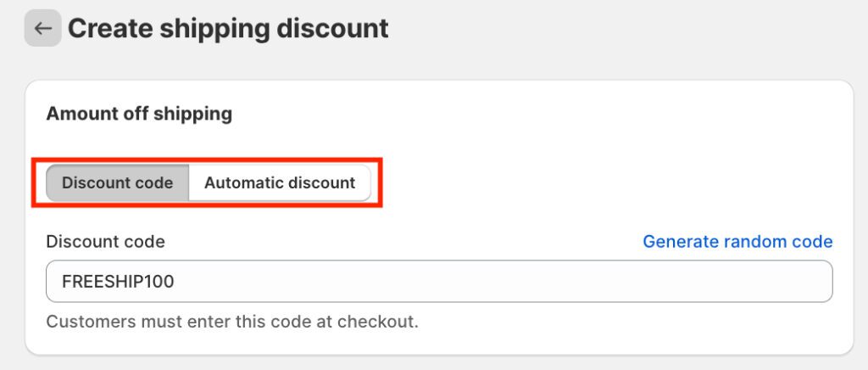The height and width of the screenshot is (370, 868).
Task: Switch to Automatic discount method
Action: pyautogui.click(x=279, y=182)
